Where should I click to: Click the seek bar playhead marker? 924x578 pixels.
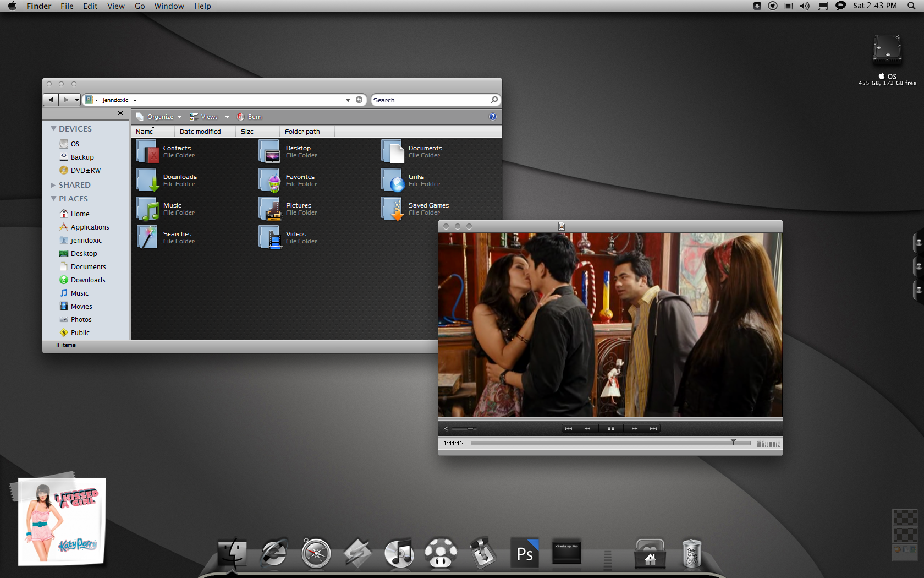[733, 442]
